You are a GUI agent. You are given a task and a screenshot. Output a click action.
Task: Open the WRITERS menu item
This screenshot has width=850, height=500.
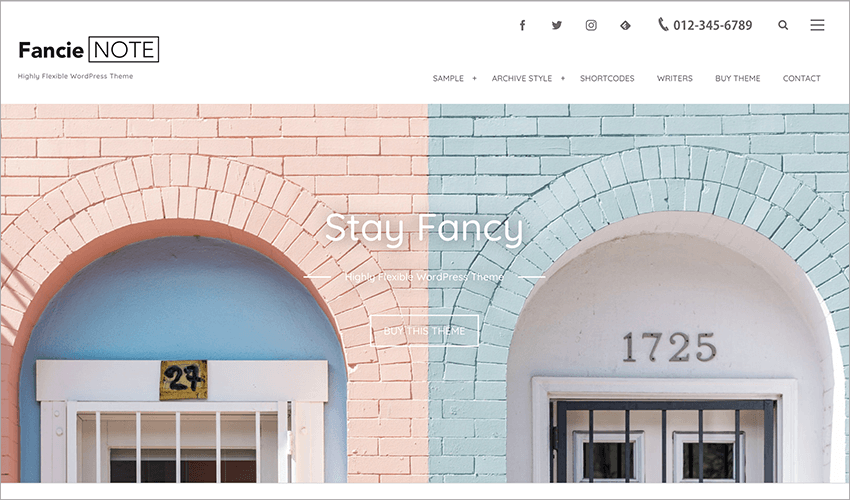point(674,78)
